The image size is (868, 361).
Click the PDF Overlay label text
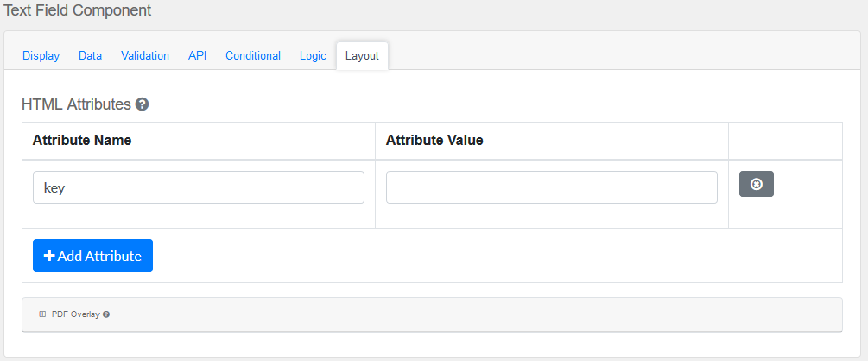pyautogui.click(x=75, y=314)
